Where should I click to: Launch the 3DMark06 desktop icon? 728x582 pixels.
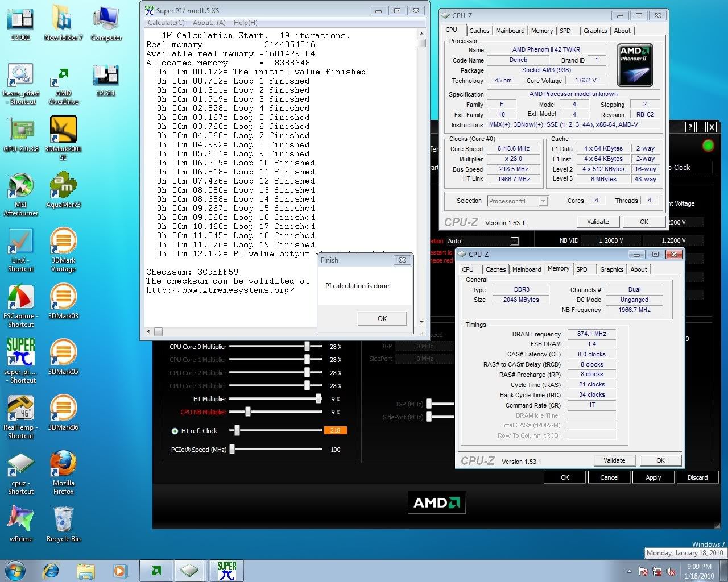click(x=63, y=413)
